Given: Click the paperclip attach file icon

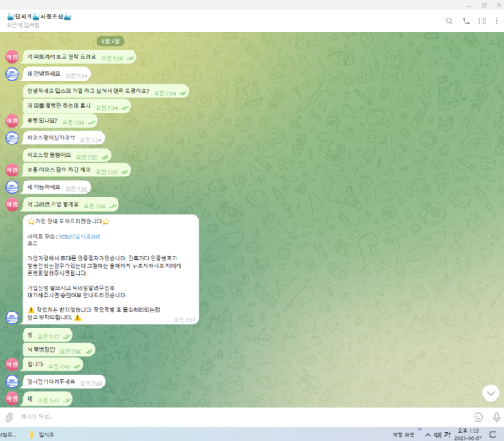Looking at the screenshot, I should tap(9, 417).
